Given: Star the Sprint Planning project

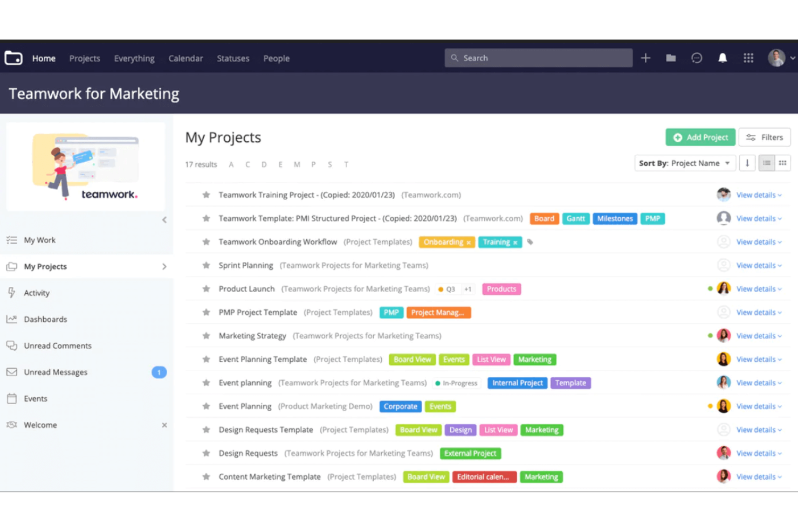Looking at the screenshot, I should coord(206,265).
